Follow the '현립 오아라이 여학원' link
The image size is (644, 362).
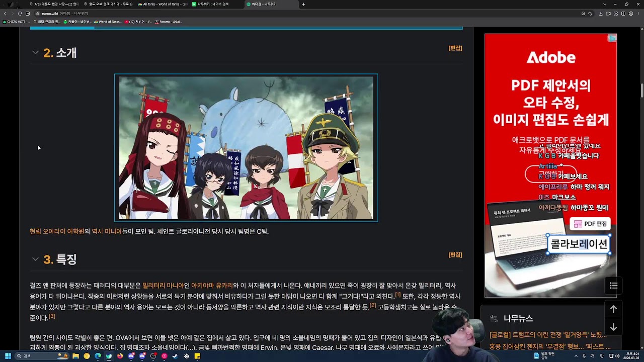(x=57, y=231)
